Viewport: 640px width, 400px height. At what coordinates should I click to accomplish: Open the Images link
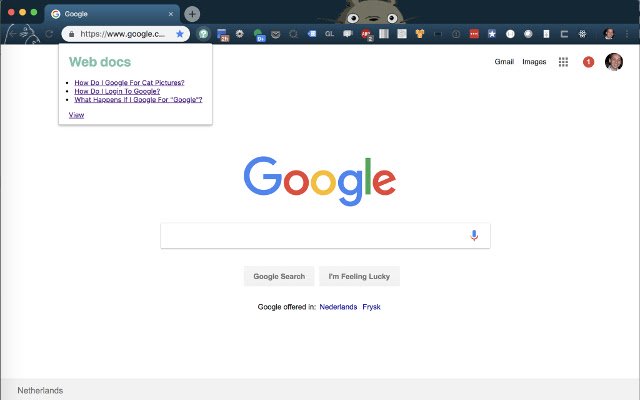pos(534,62)
